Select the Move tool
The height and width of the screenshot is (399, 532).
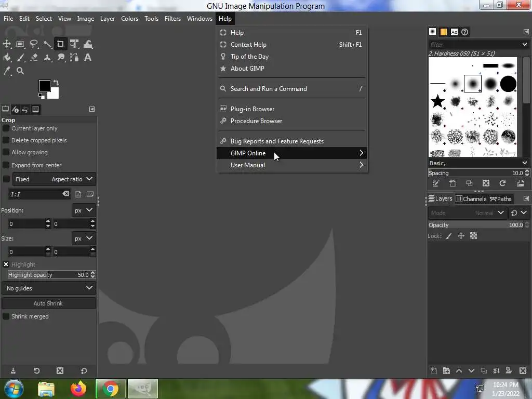coord(7,44)
